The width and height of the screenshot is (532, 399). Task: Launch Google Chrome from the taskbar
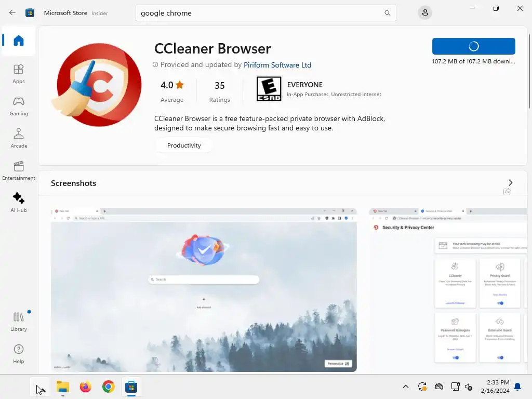(x=108, y=387)
